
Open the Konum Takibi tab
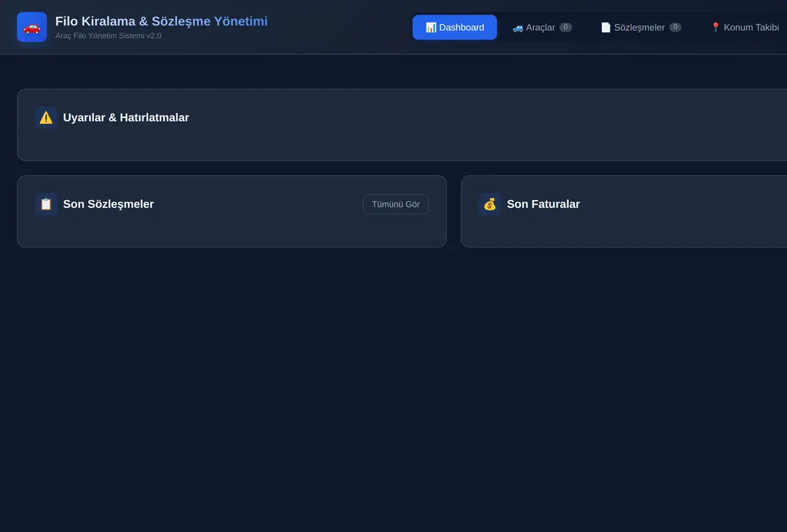click(744, 28)
